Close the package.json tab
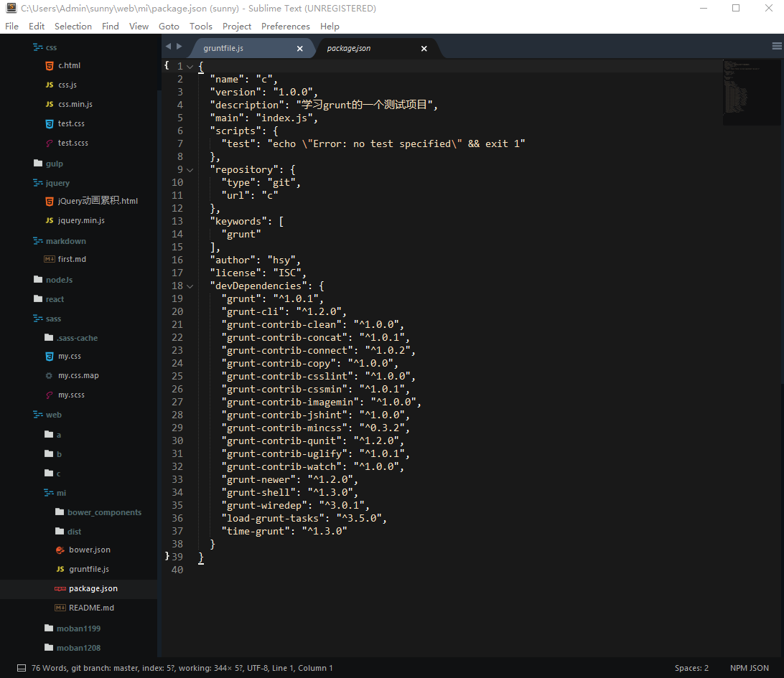Image resolution: width=784 pixels, height=678 pixels. click(x=424, y=49)
